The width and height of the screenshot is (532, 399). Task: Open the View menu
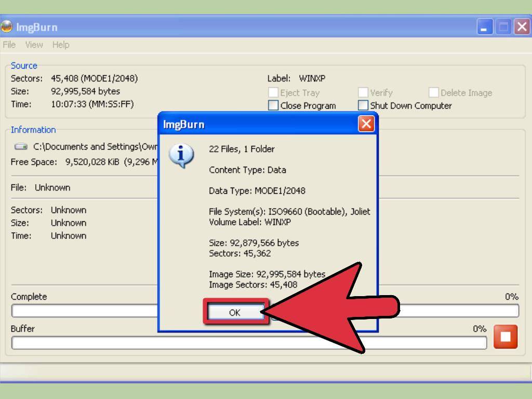pyautogui.click(x=34, y=45)
